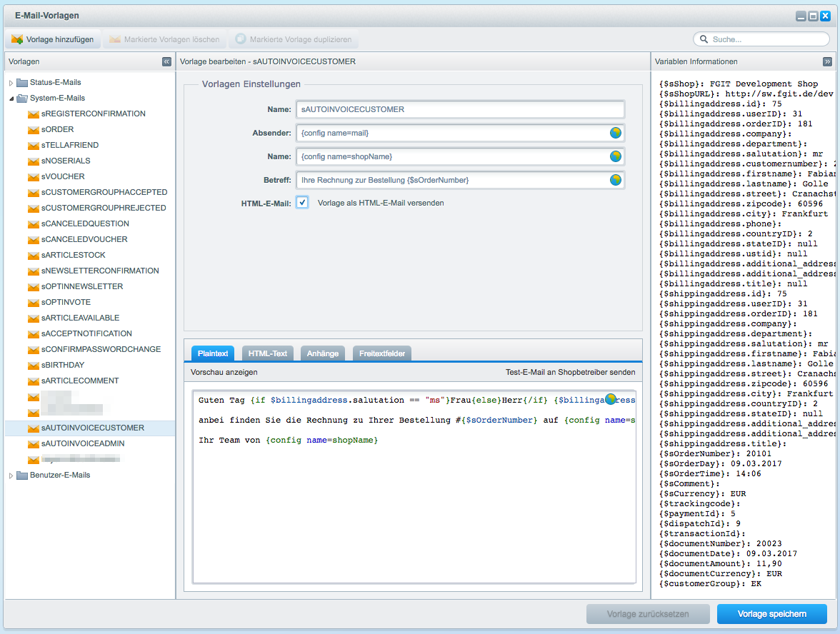Click envelope icon next to sARTICLESTOCK
The image size is (840, 634).
coord(33,256)
